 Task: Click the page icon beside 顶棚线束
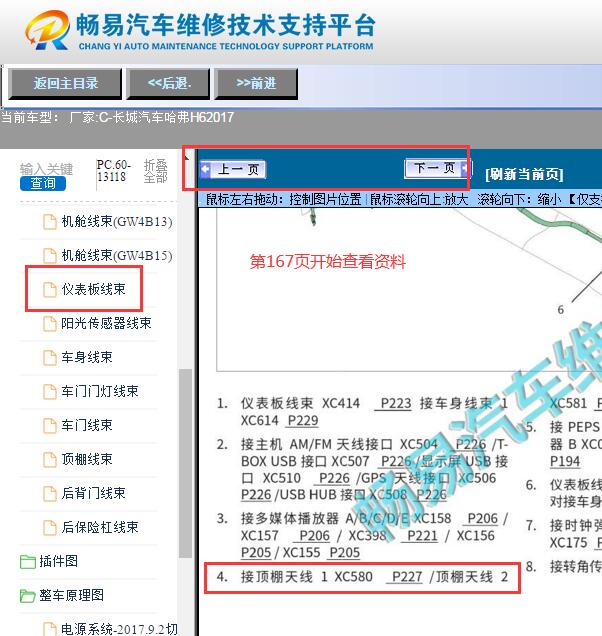tap(50, 460)
